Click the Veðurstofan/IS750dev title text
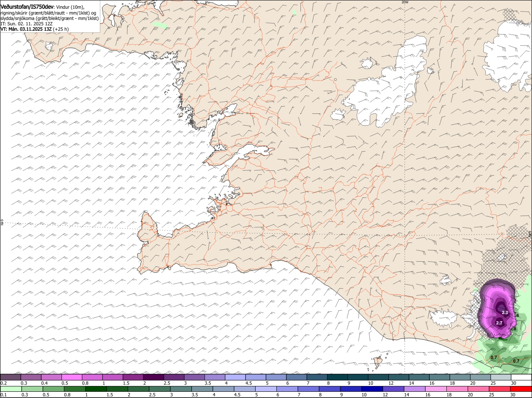This screenshot has width=532, height=398. (x=27, y=7)
